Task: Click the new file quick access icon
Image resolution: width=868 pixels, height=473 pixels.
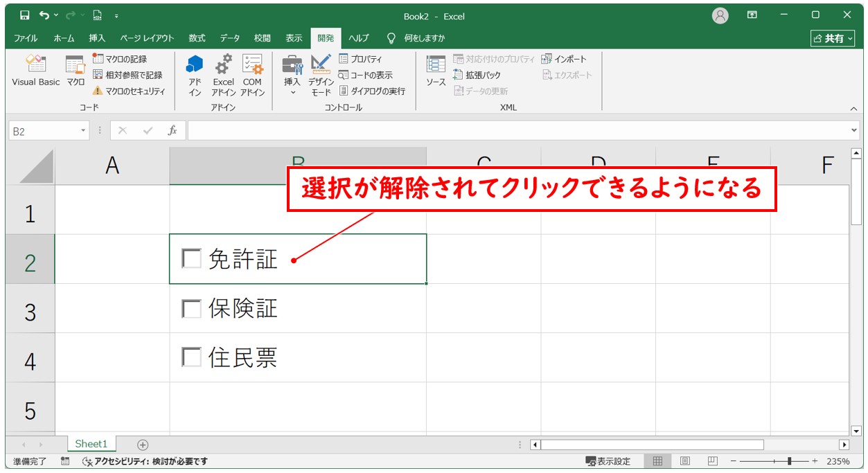Action: (97, 15)
